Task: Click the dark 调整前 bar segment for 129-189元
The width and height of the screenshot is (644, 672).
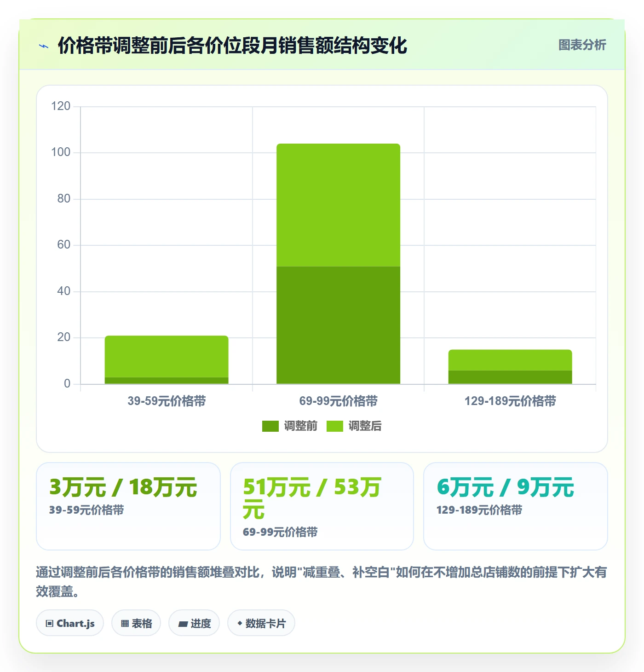Action: 510,377
